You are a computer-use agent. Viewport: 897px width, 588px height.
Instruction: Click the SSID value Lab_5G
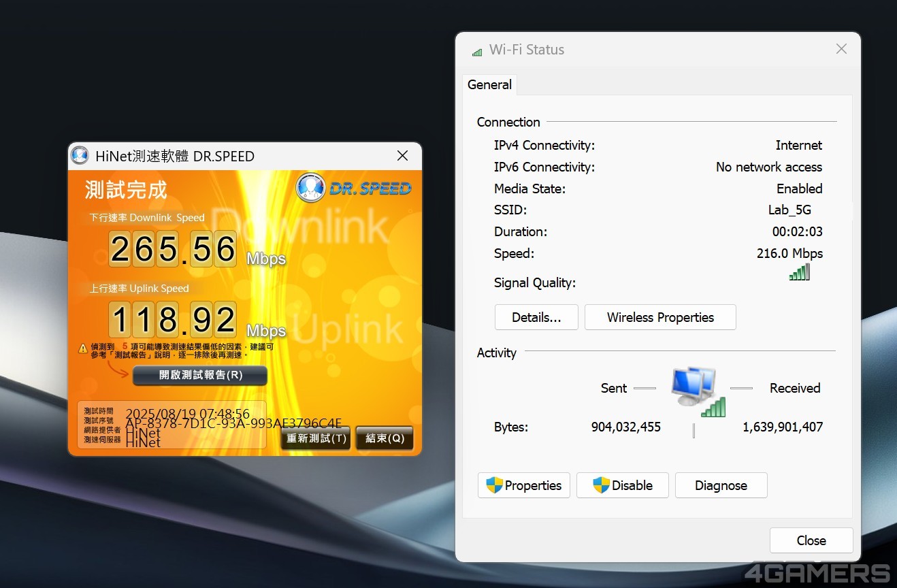[789, 210]
